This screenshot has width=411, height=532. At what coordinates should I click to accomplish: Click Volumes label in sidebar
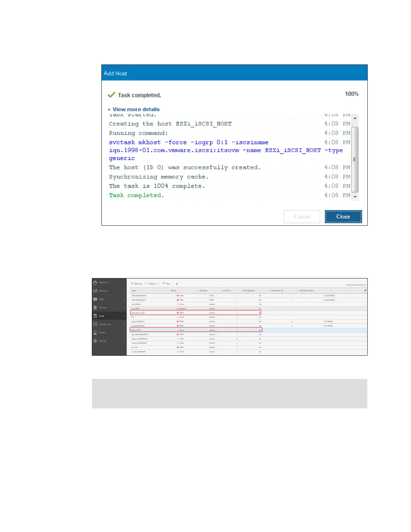(103, 308)
